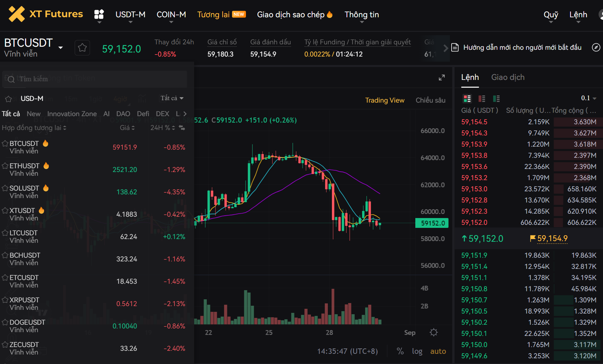Switch chart to Chiều sâu depth view
Image resolution: width=603 pixels, height=364 pixels.
pyautogui.click(x=431, y=100)
